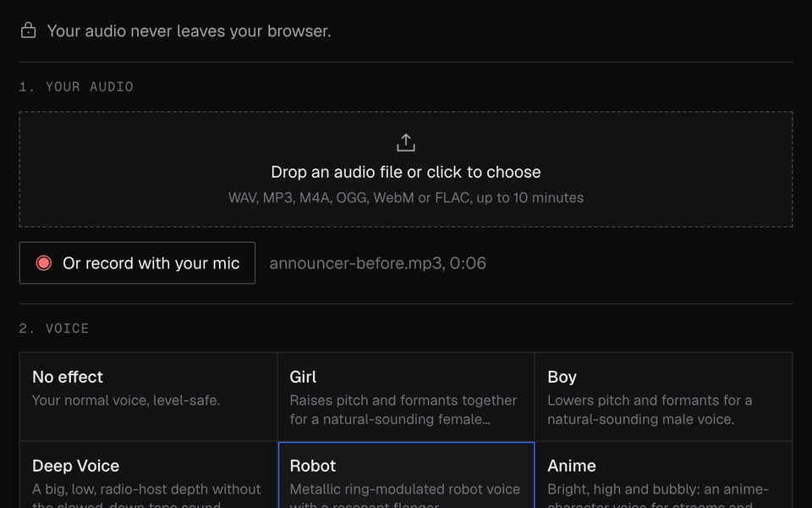Select the Deep Voice preset
The height and width of the screenshot is (508, 812).
(149, 475)
